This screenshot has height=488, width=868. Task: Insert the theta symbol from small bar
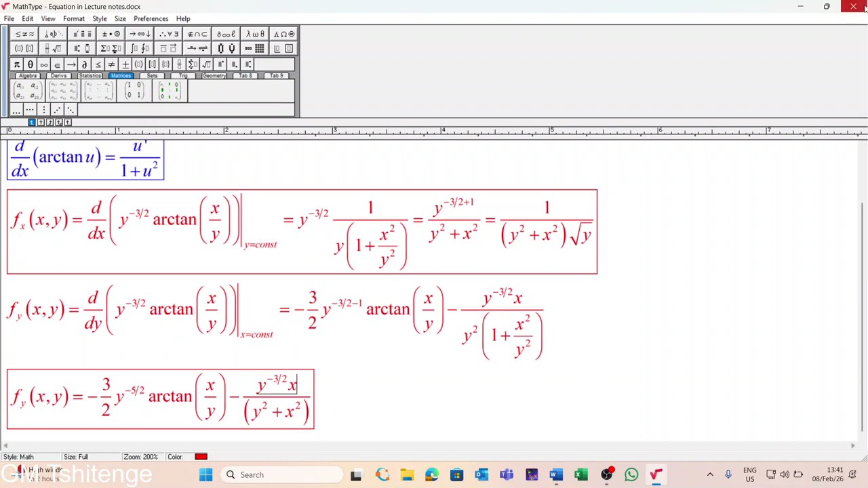[31, 64]
